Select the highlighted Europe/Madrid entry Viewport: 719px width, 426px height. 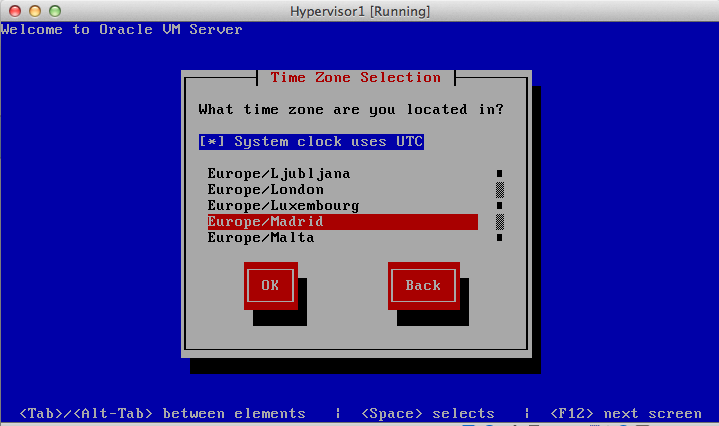coord(265,221)
